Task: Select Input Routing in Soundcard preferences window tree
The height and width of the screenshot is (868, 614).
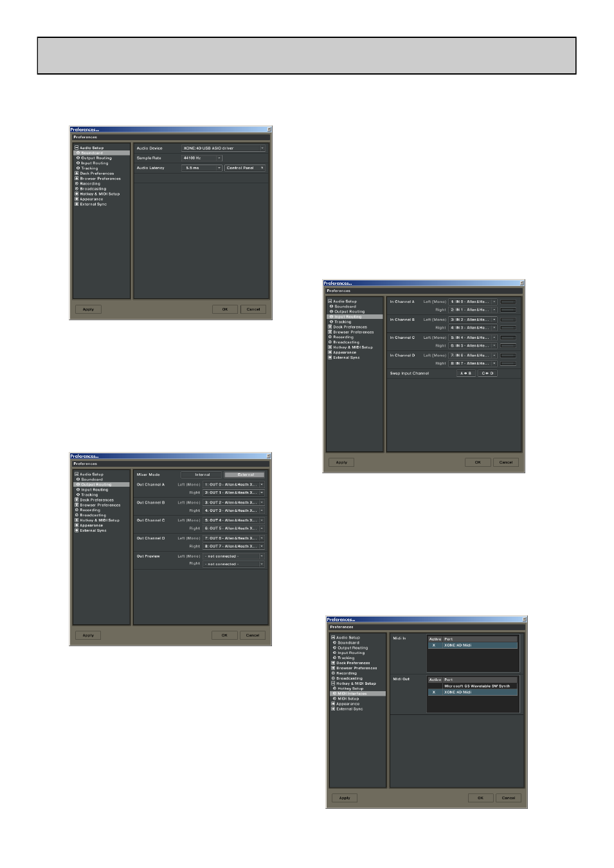Action: click(95, 163)
